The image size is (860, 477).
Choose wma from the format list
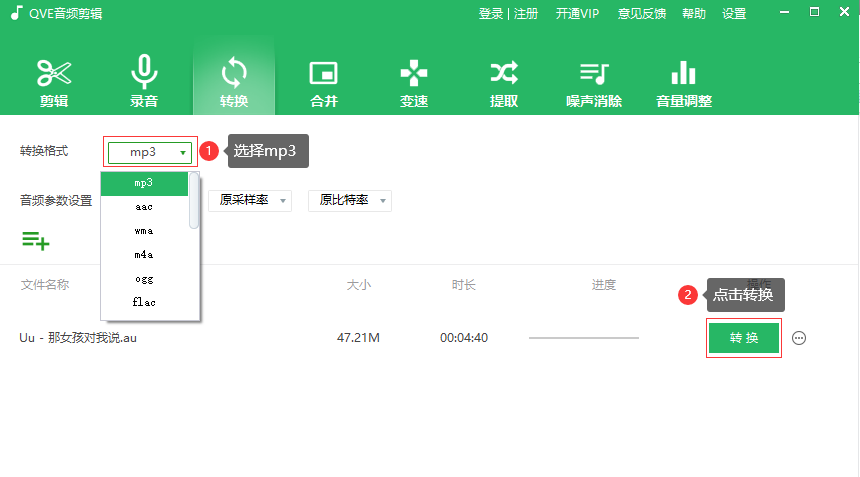(144, 231)
